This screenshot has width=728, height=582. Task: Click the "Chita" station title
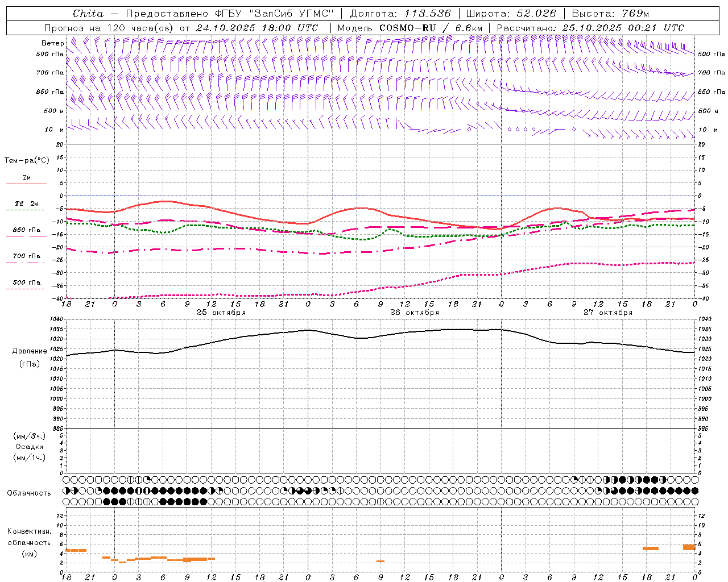click(x=88, y=14)
